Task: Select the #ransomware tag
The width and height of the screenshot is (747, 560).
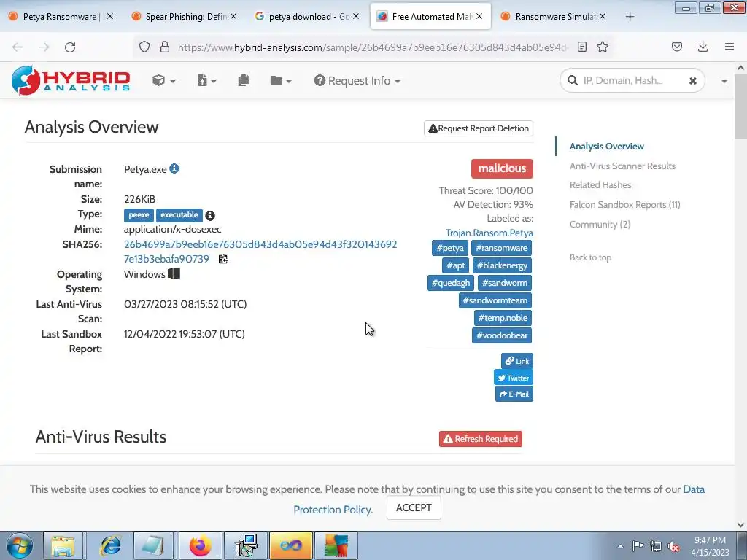Action: pos(501,248)
